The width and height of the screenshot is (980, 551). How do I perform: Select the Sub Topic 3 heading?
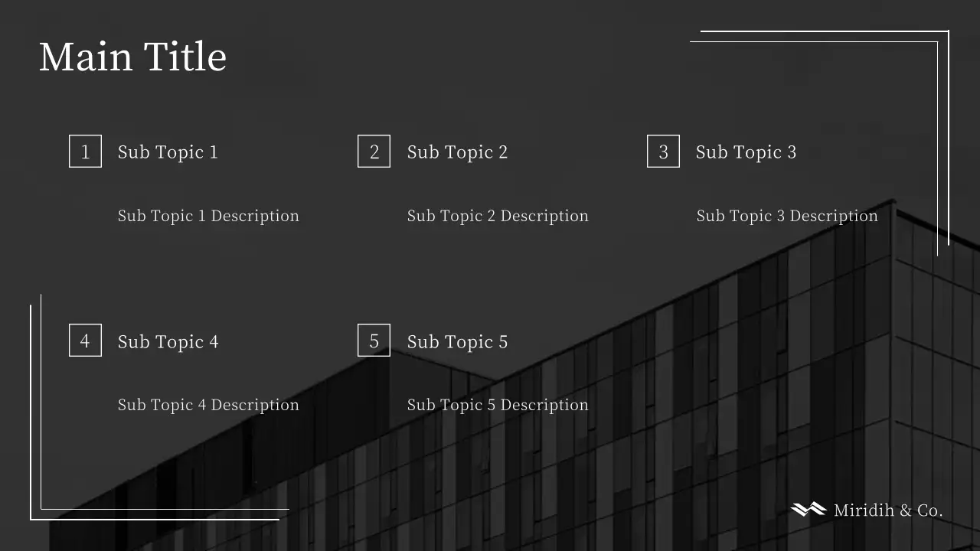point(746,152)
